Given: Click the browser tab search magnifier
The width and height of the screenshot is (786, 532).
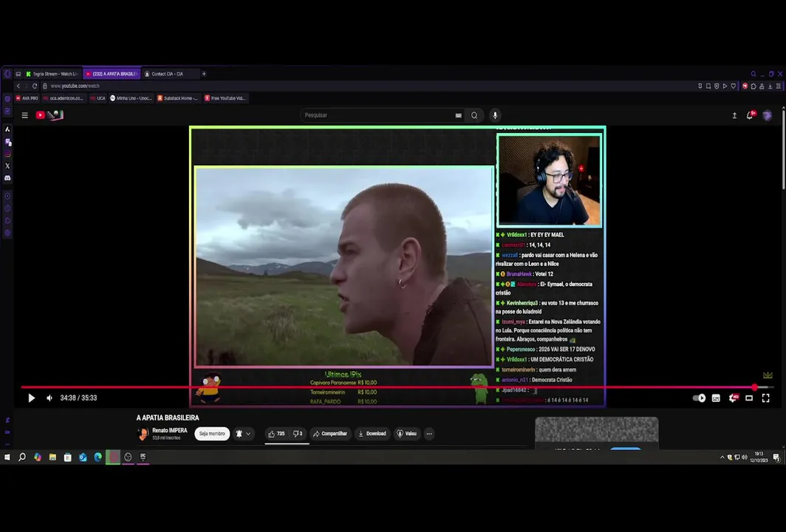Looking at the screenshot, I should (x=753, y=74).
